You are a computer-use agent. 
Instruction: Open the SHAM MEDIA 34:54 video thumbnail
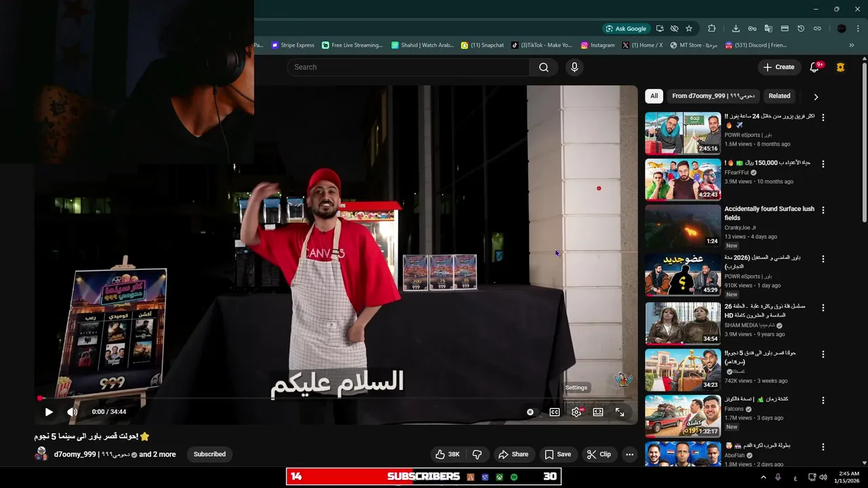tap(683, 323)
